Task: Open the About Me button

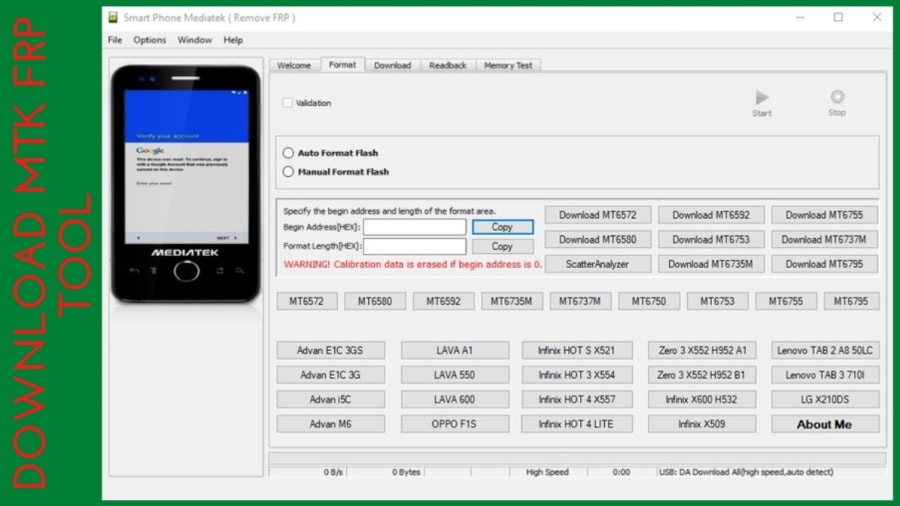Action: point(824,424)
